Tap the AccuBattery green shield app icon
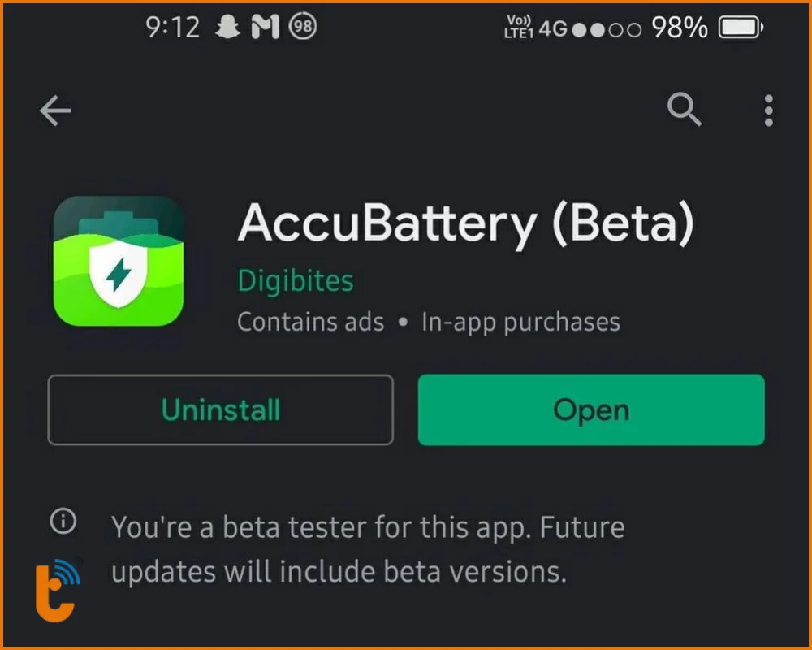The image size is (812, 650). pos(119,261)
